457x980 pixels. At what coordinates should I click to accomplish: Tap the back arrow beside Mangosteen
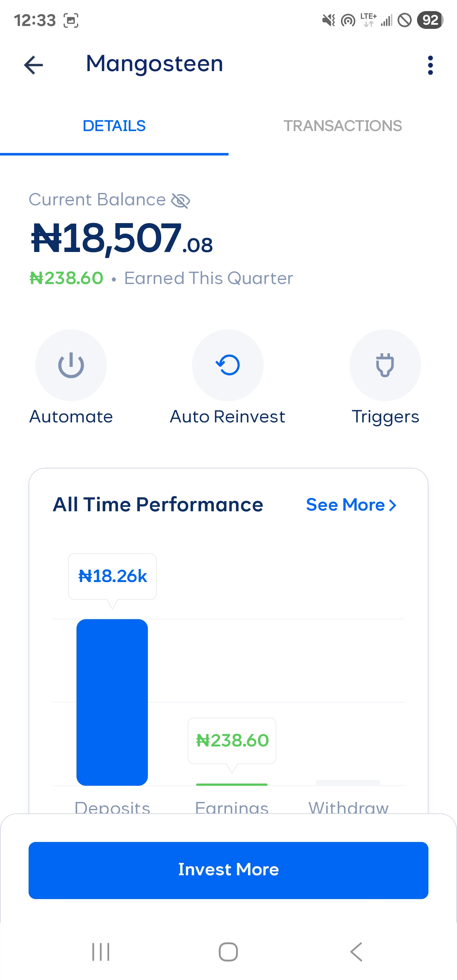click(x=34, y=65)
